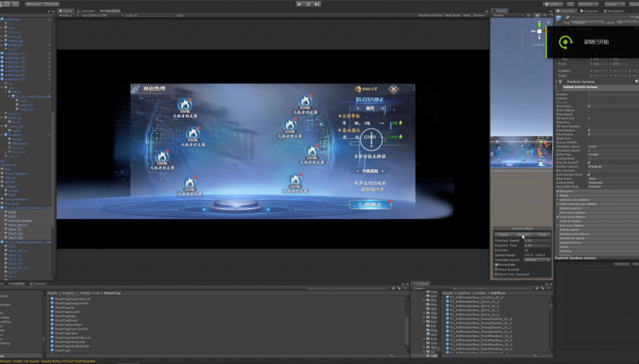The height and width of the screenshot is (364, 639).
Task: Click Create dropdown in Project panel
Action: (x=419, y=288)
